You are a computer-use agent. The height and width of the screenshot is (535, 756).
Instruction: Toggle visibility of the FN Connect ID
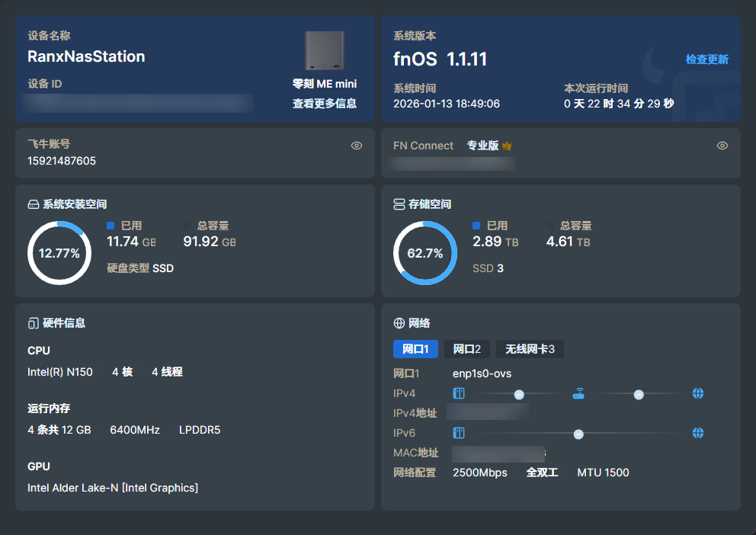[x=722, y=146]
